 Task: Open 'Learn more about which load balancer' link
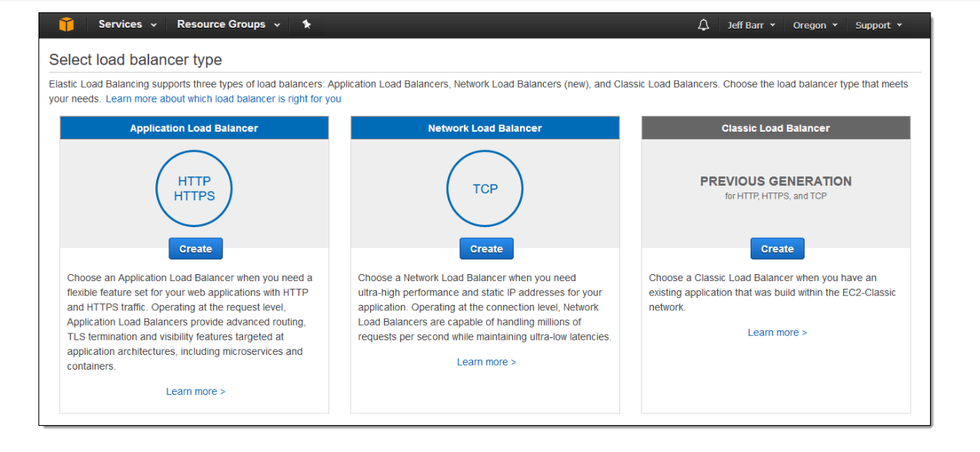[223, 99]
